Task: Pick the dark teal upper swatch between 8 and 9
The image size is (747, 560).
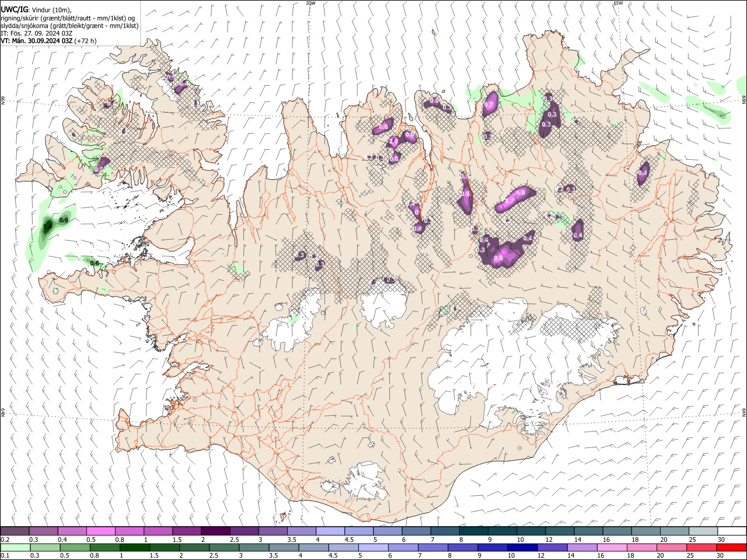Action: pyautogui.click(x=473, y=531)
